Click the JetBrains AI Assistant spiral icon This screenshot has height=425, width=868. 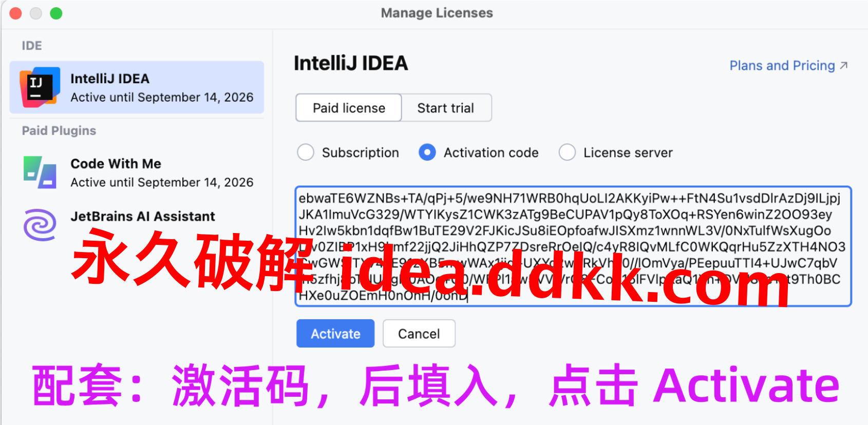tap(40, 225)
